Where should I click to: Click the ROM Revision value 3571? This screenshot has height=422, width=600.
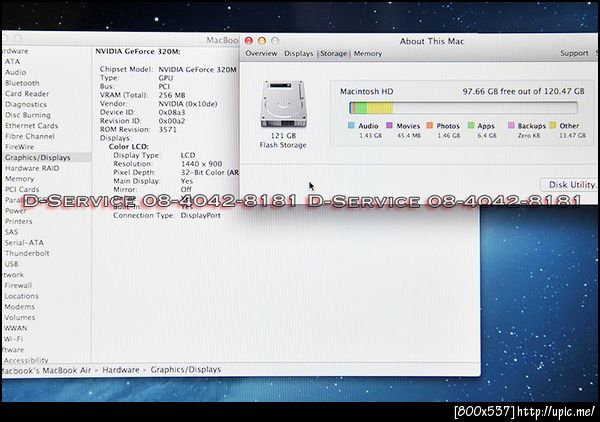pos(168,130)
